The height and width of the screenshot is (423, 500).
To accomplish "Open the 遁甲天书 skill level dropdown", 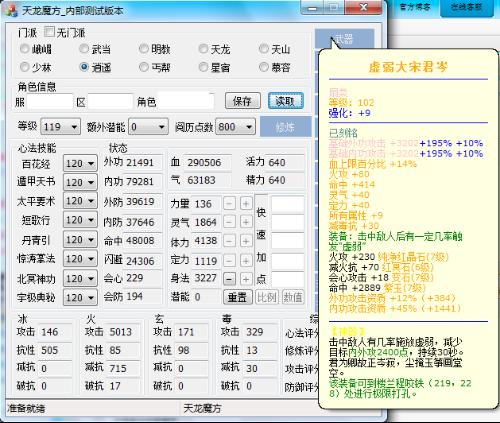I will [x=80, y=182].
